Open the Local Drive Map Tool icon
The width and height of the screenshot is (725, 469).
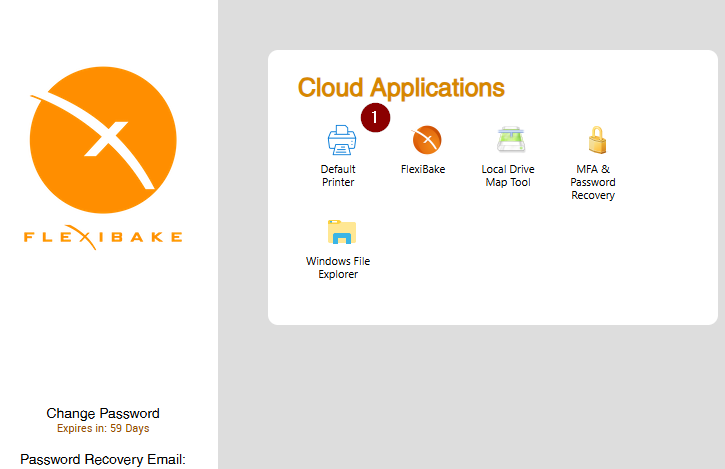(x=511, y=139)
